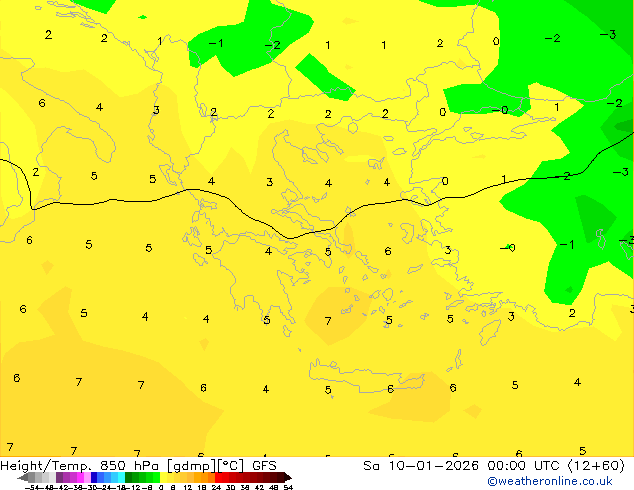Pick the bright yellow swatch in legend
The height and width of the screenshot is (490, 634).
tap(164, 477)
